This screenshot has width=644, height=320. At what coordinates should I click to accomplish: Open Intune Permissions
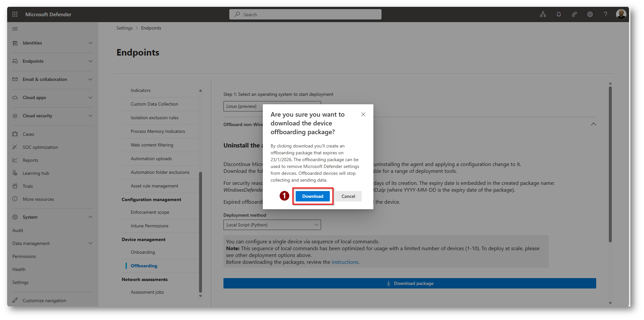pos(150,226)
